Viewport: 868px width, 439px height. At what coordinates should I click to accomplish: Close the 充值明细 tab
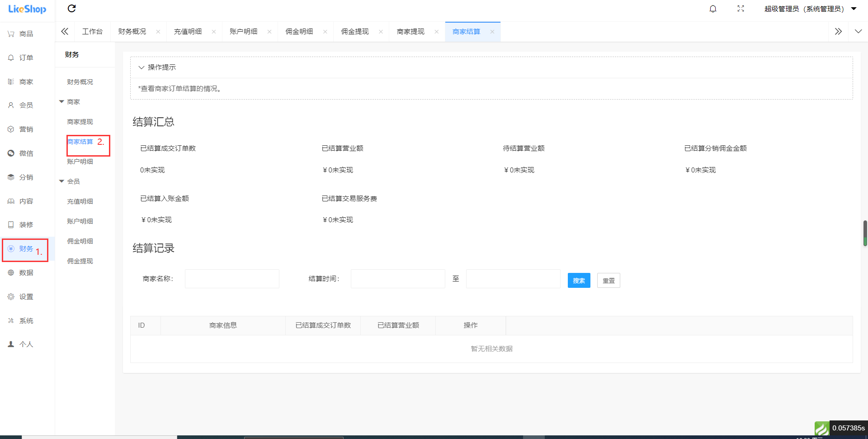pyautogui.click(x=213, y=32)
